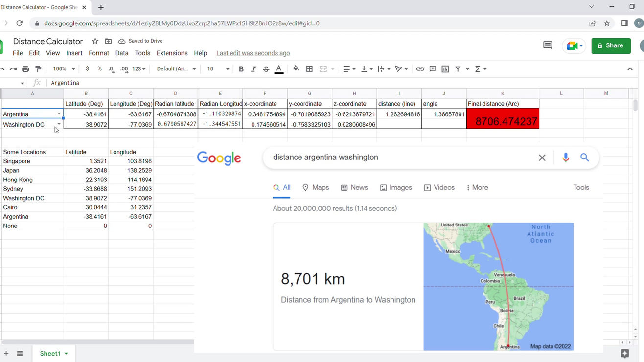Image resolution: width=644 pixels, height=362 pixels.
Task: Insert a link with the chain icon
Action: coord(420,69)
